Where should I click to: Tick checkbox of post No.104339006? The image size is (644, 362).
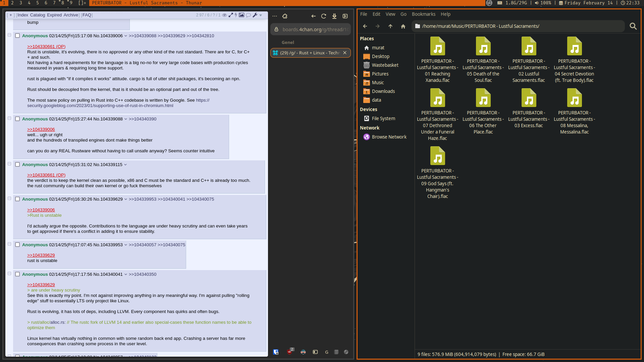click(x=17, y=36)
